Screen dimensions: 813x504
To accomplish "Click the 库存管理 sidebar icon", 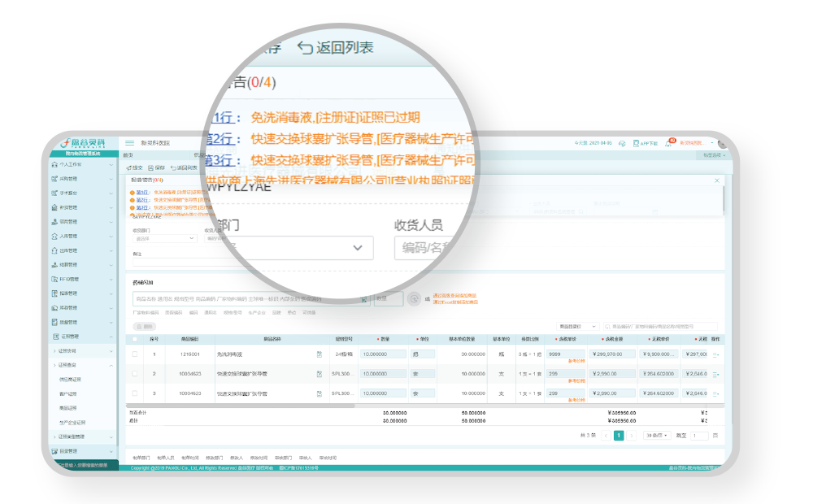I will (54, 308).
